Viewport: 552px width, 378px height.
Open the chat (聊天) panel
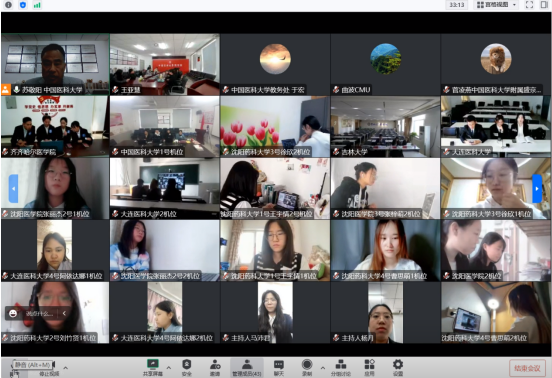(279, 367)
